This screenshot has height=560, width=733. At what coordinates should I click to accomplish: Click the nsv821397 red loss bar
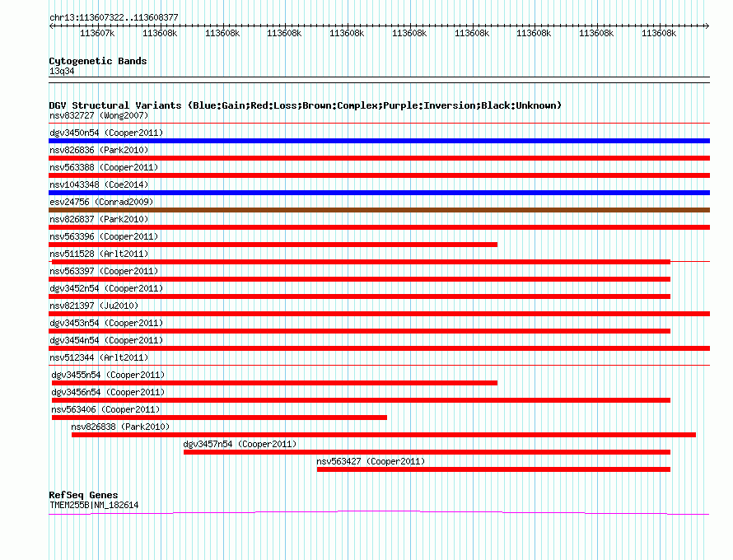(379, 314)
